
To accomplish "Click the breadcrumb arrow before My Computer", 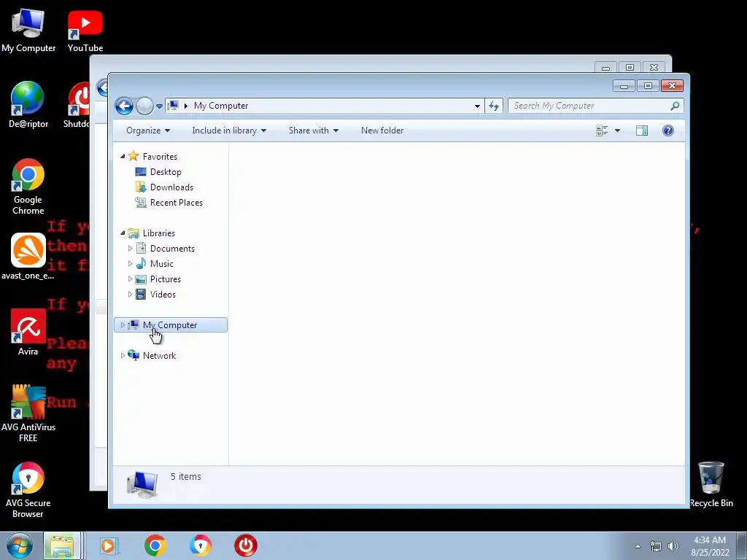I will [186, 106].
